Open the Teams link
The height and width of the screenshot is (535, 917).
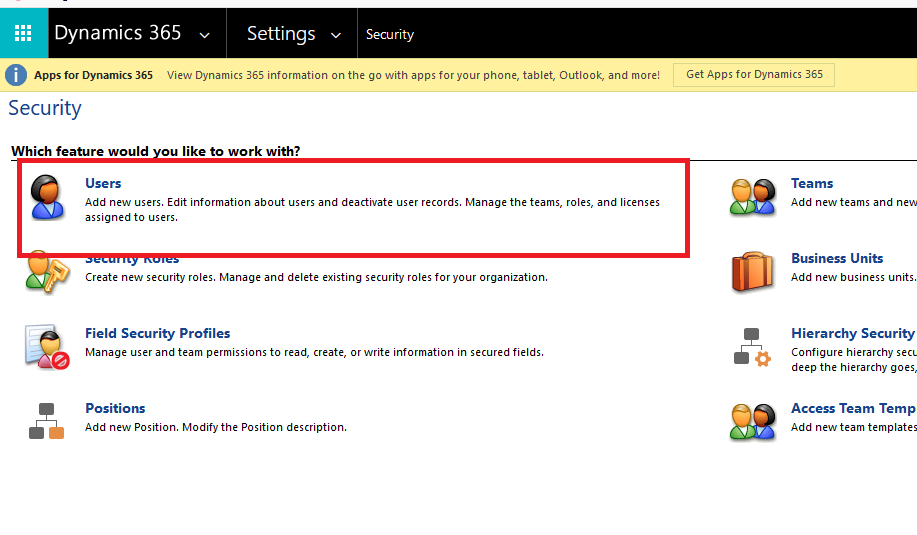tap(812, 183)
